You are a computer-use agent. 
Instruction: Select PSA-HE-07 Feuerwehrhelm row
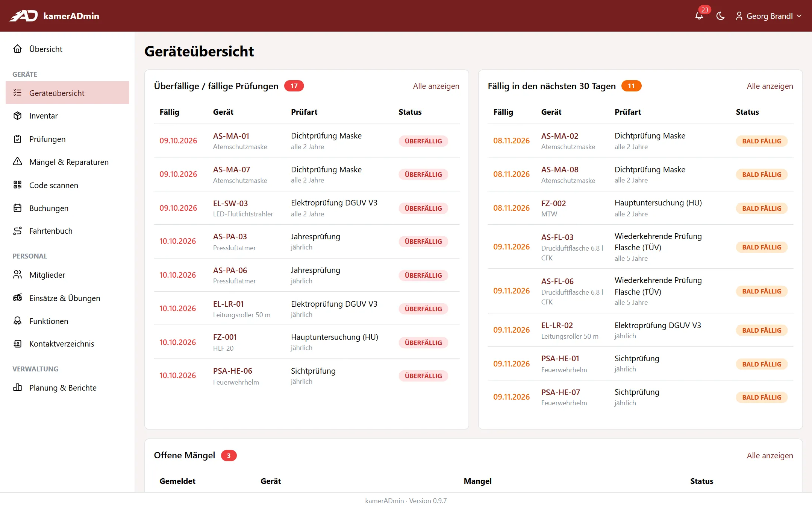pyautogui.click(x=641, y=397)
